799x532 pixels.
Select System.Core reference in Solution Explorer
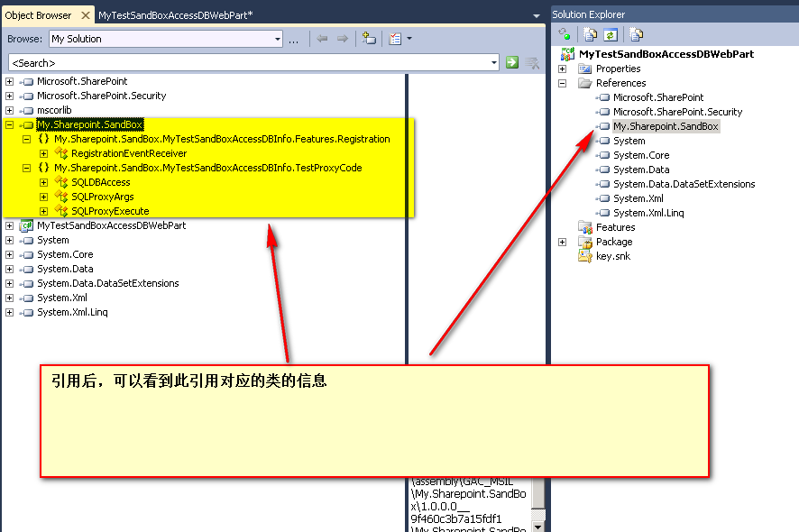click(641, 155)
